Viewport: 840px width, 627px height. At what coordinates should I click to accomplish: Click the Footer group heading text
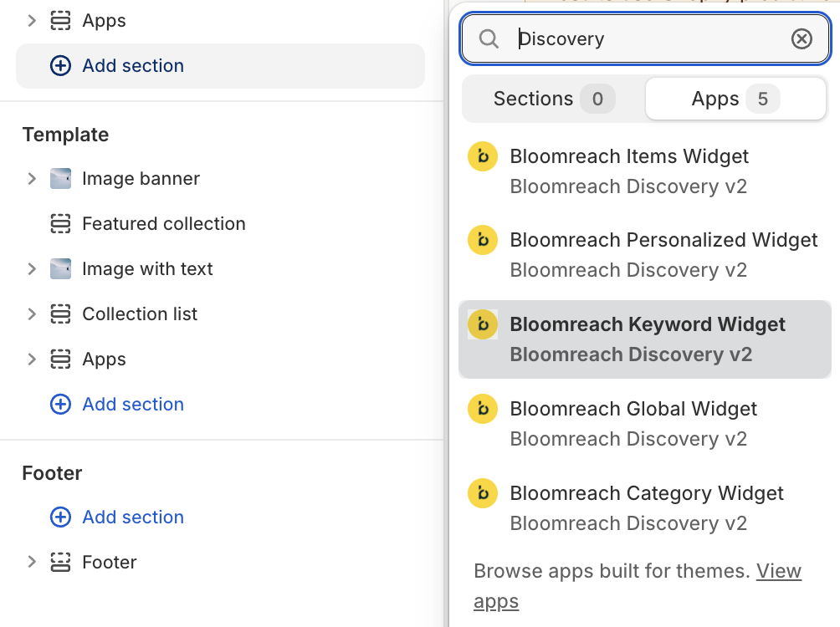(x=52, y=473)
